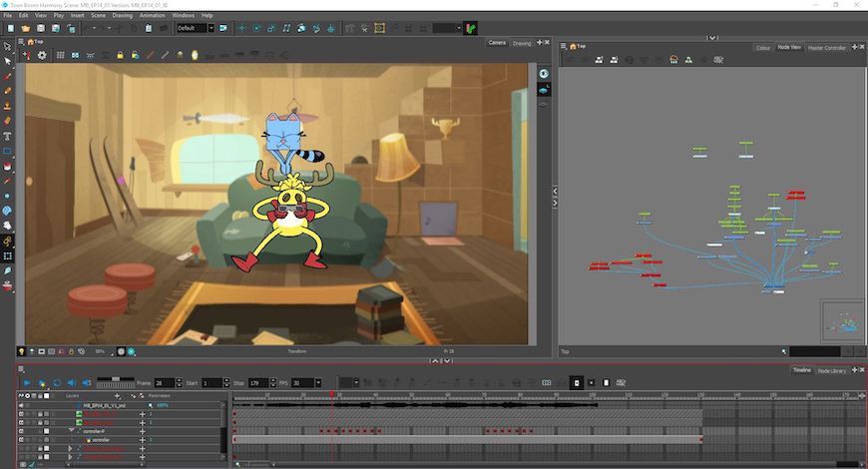Collapse the controller-P layer group
Screen dimensions: 868x469
(71, 430)
